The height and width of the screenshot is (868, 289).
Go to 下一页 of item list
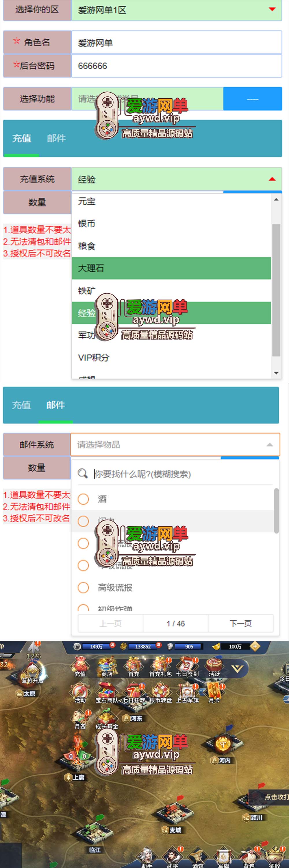240,624
